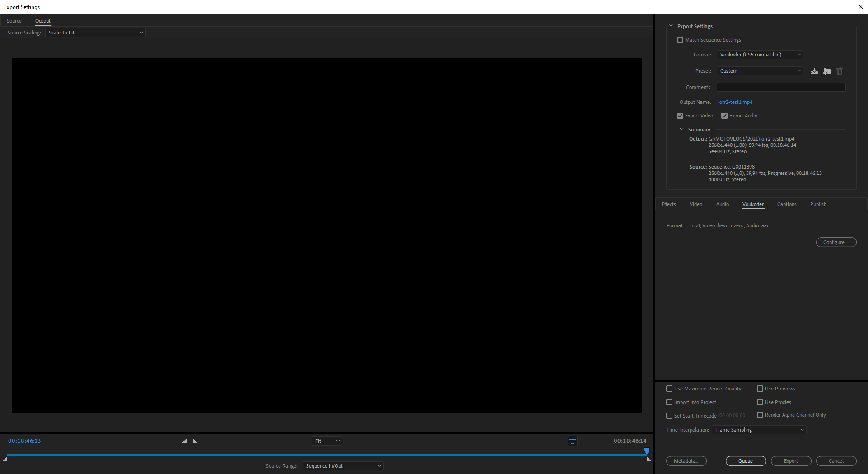Screen dimensions: 868x474
Task: Open the Format dropdown showing Voukoder
Action: coord(760,55)
